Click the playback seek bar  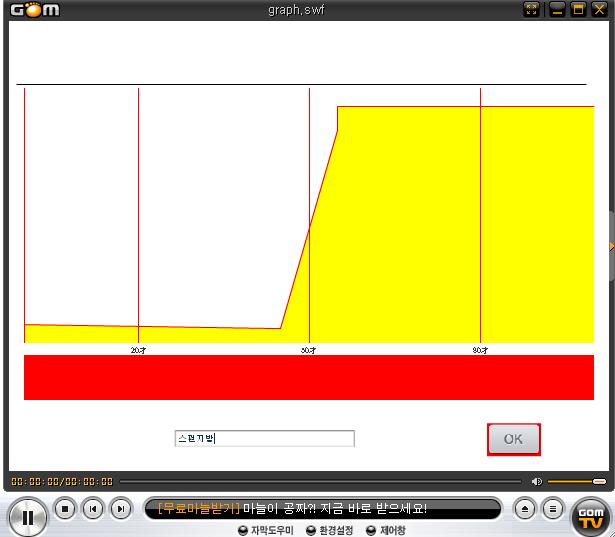coord(320,481)
